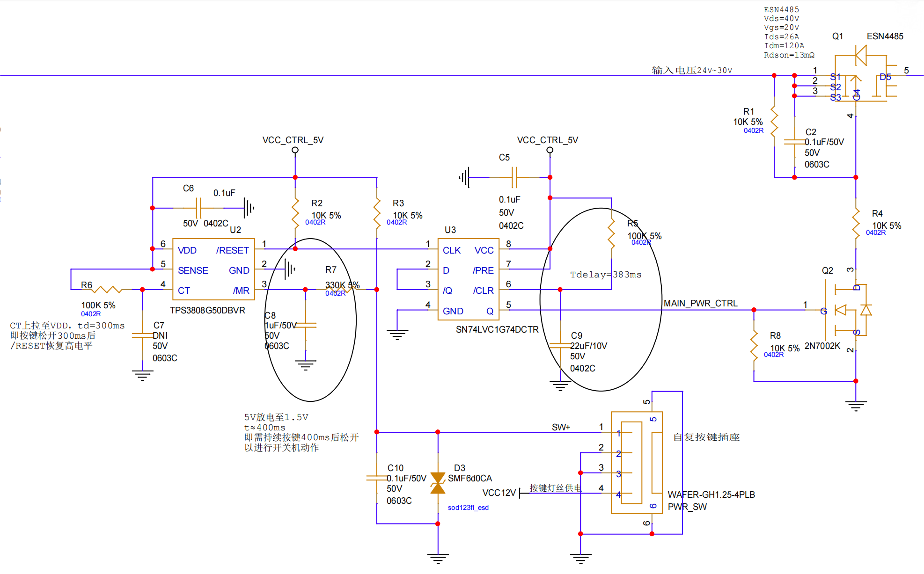Select the SW+ net label
The image size is (924, 574).
561,427
